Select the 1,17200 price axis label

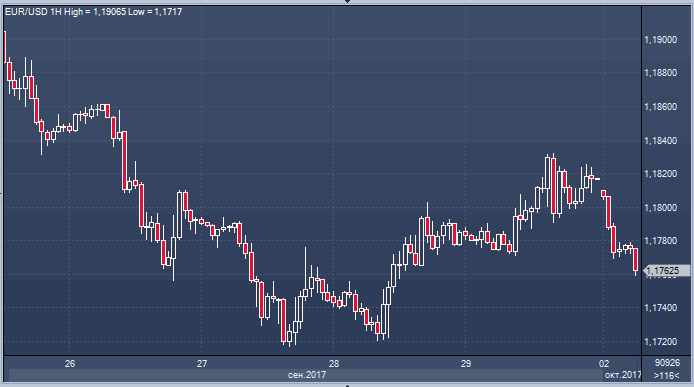(661, 342)
